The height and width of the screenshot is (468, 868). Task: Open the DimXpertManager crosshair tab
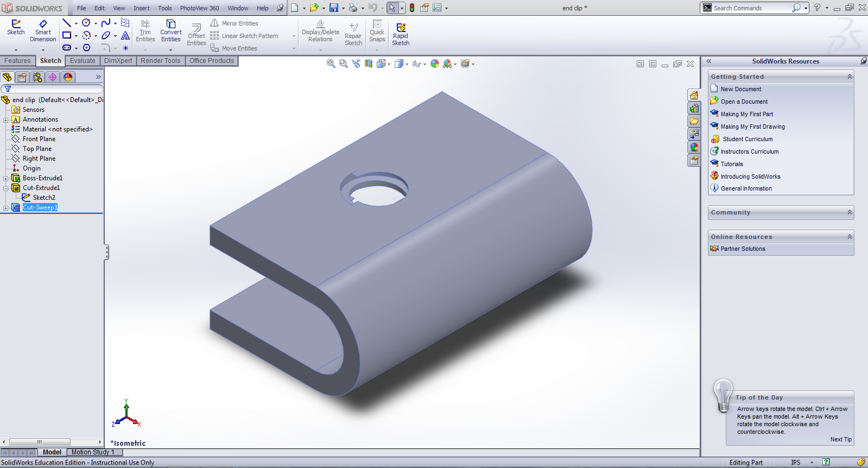pyautogui.click(x=53, y=77)
